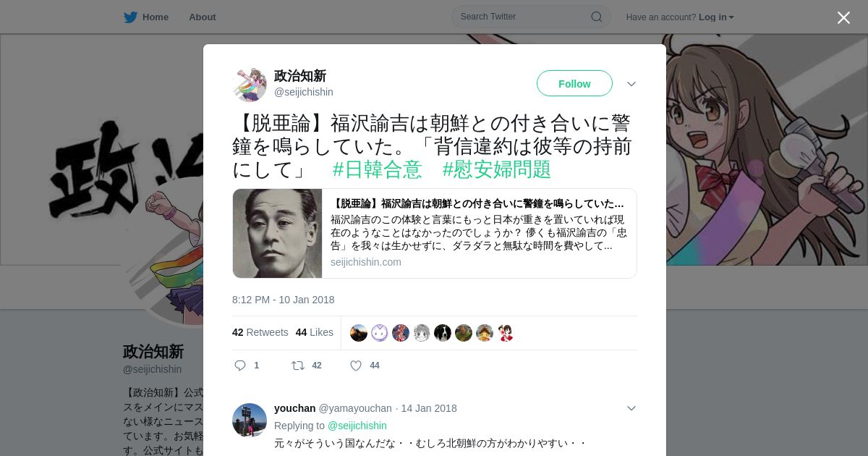View the 42 Retweets list
Screen dimensions: 868x456
click(x=260, y=332)
